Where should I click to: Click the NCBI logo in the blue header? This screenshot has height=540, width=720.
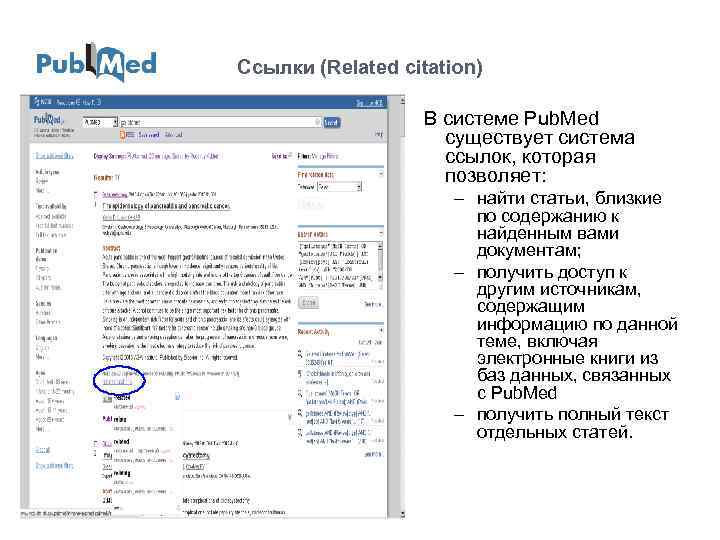[x=43, y=102]
